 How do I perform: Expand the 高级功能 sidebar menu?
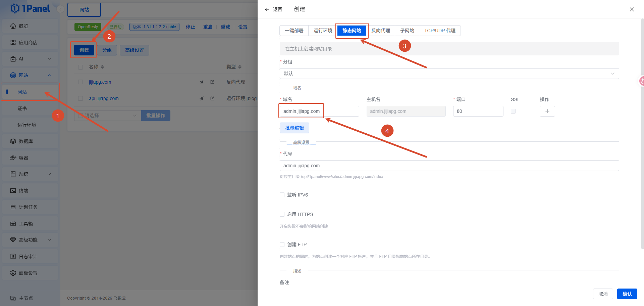tap(30, 240)
